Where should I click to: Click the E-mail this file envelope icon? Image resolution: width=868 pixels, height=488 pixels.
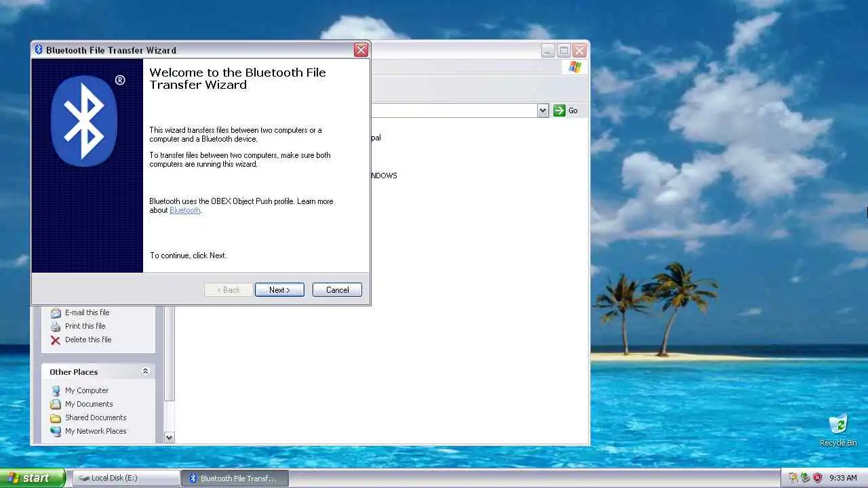tap(56, 313)
